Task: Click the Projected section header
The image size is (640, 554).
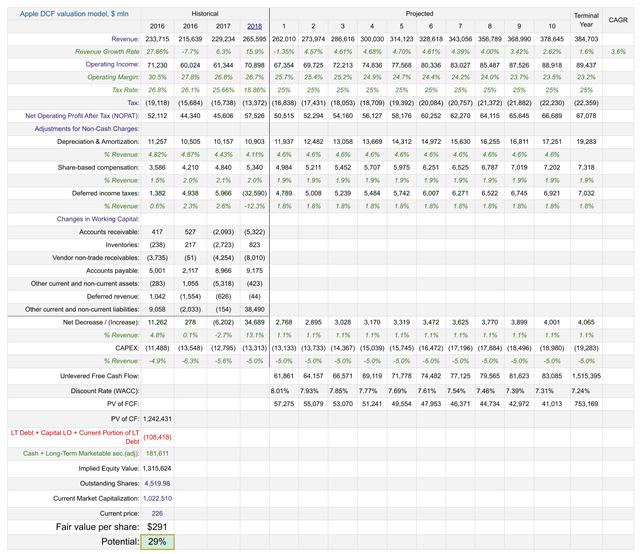Action: pyautogui.click(x=420, y=14)
